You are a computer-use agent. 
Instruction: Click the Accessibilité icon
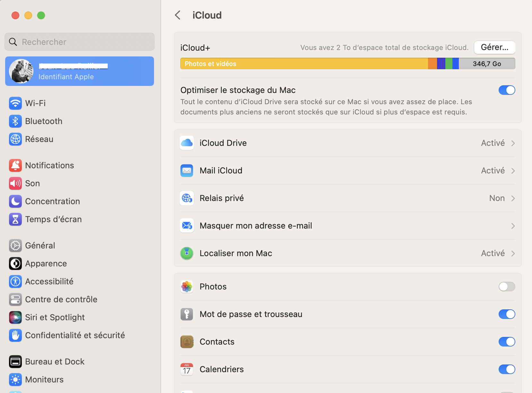pos(15,281)
